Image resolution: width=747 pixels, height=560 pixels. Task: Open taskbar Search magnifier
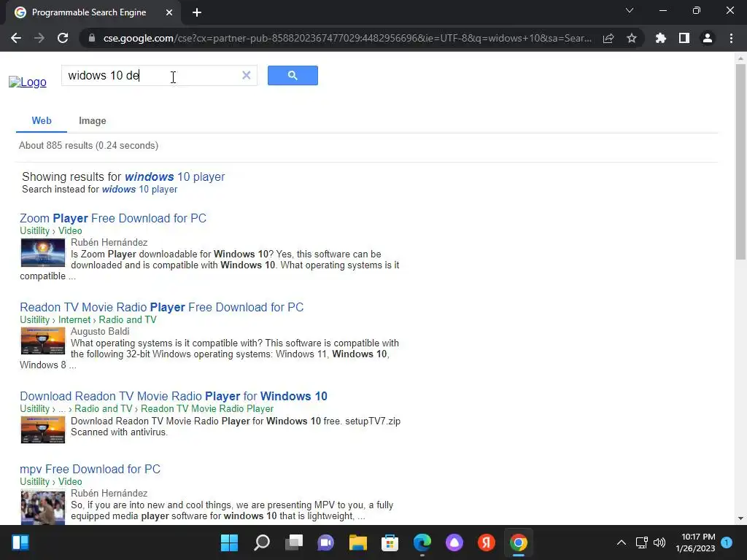(262, 542)
